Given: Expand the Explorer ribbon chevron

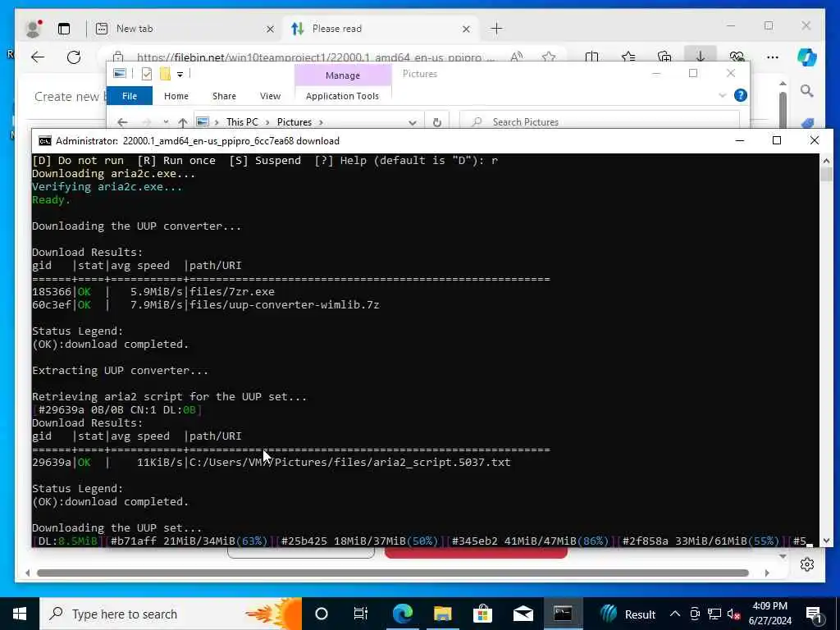Looking at the screenshot, I should [722, 95].
